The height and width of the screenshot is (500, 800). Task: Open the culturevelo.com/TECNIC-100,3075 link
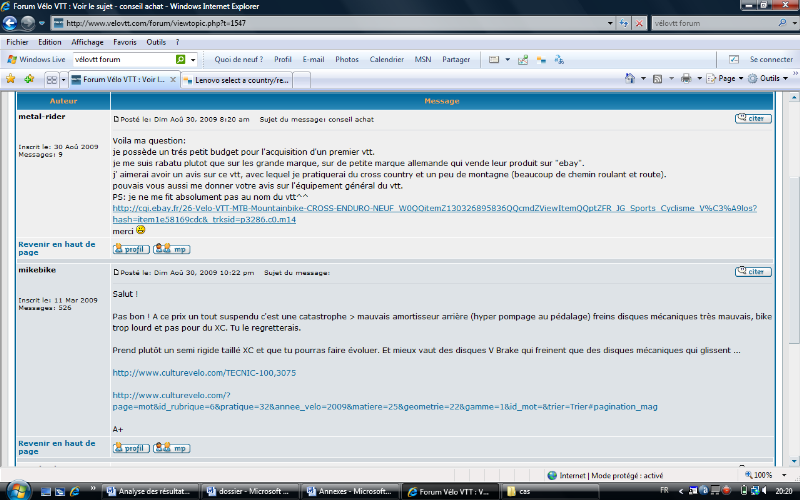(x=204, y=373)
